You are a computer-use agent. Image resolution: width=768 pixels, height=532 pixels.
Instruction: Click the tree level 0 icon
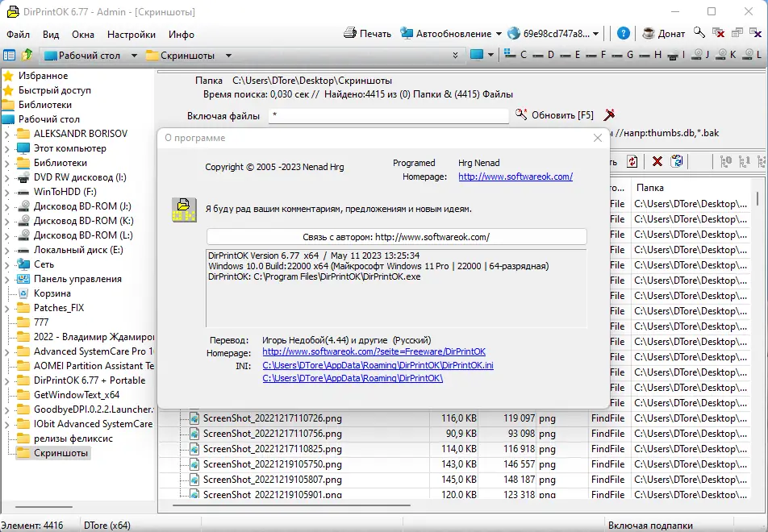click(x=726, y=161)
